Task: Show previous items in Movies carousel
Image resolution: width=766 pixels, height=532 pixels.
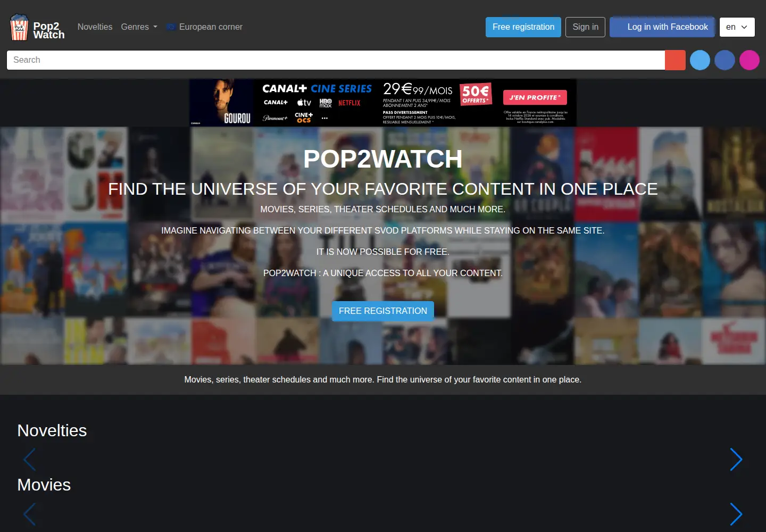Action: [30, 514]
